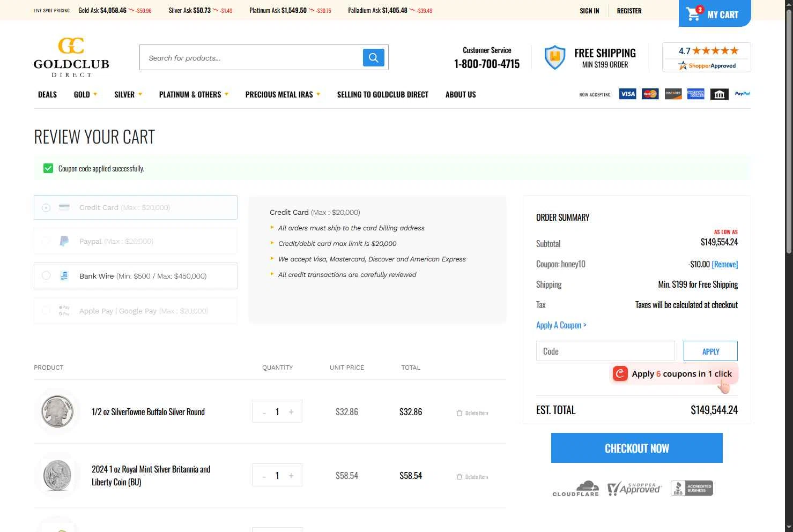The width and height of the screenshot is (793, 532).
Task: Click the Gold Ask $4,058.46 spot price
Action: click(x=115, y=10)
